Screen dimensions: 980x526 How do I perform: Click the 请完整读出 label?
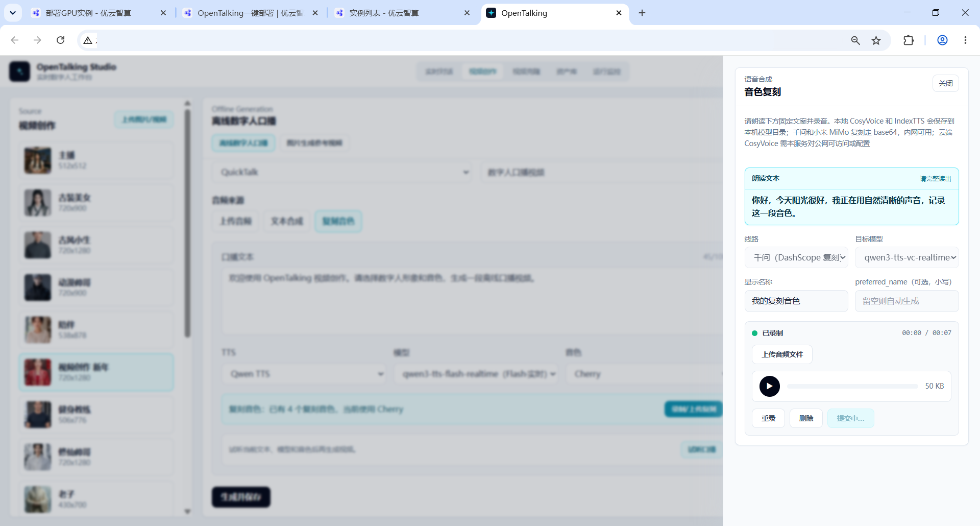point(935,179)
